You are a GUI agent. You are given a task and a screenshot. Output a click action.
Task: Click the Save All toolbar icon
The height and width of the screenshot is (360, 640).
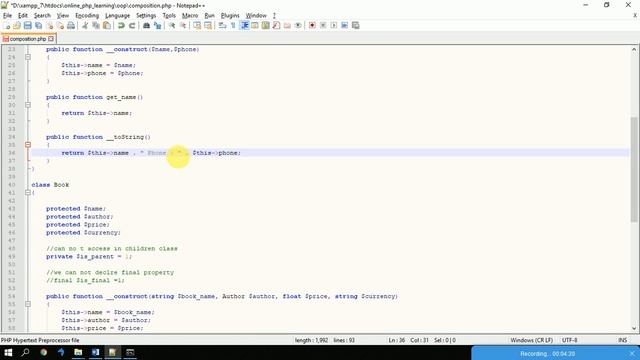(x=38, y=25)
